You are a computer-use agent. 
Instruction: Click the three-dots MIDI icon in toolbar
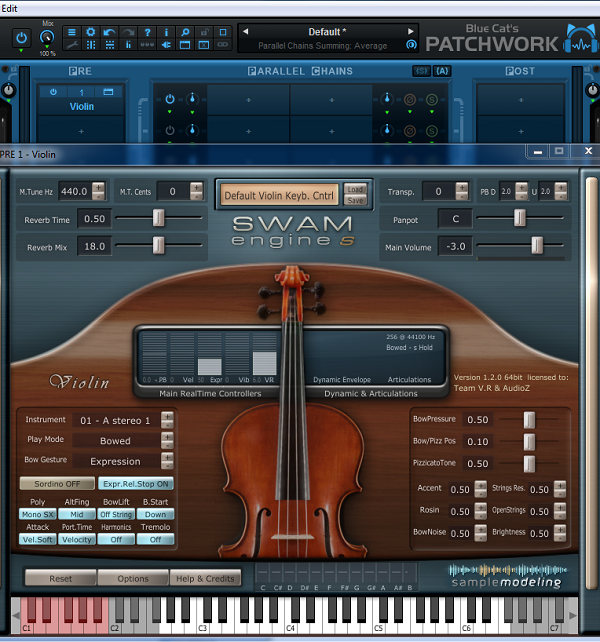tap(147, 45)
